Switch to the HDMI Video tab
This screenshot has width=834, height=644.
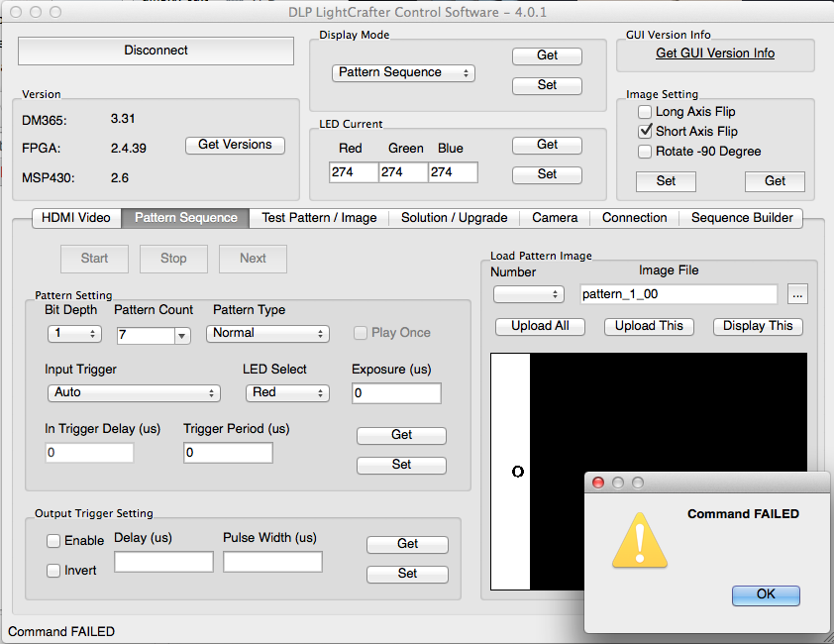pos(76,218)
